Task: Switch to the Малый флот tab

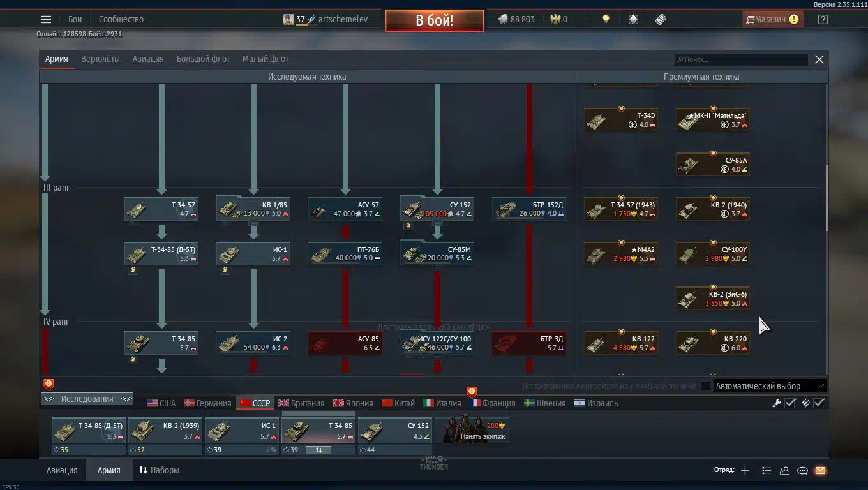Action: [266, 59]
